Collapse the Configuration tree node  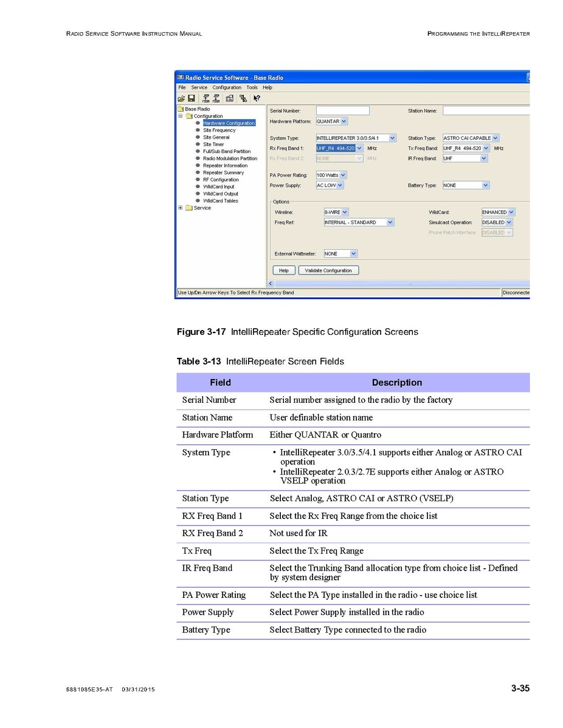coord(181,116)
